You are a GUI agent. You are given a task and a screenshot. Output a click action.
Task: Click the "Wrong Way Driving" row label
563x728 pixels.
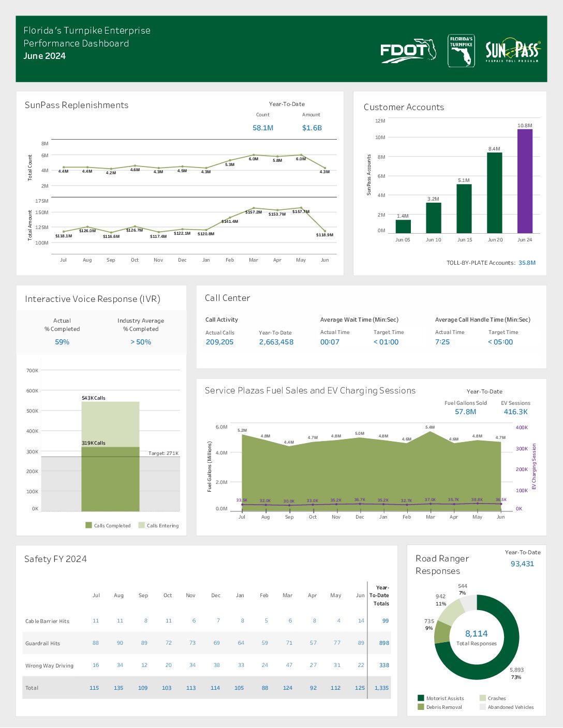pos(49,665)
